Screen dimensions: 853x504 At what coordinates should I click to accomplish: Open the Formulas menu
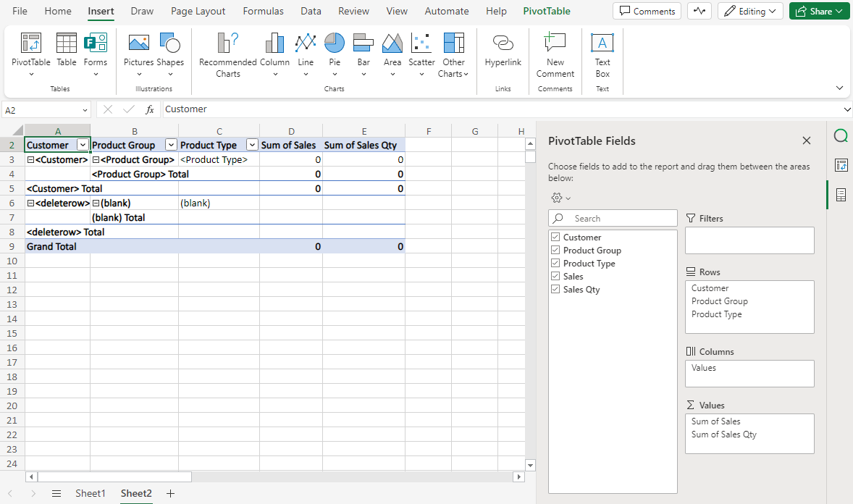tap(263, 11)
